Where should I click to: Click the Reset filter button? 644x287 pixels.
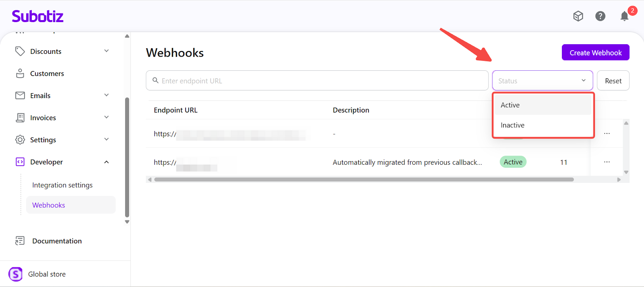[x=613, y=81]
